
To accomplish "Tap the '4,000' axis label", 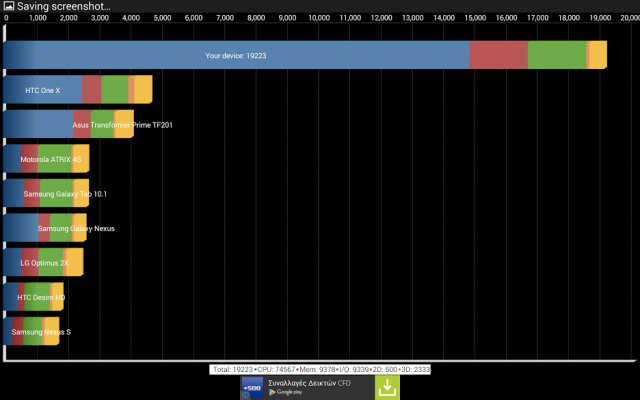I will pos(131,18).
